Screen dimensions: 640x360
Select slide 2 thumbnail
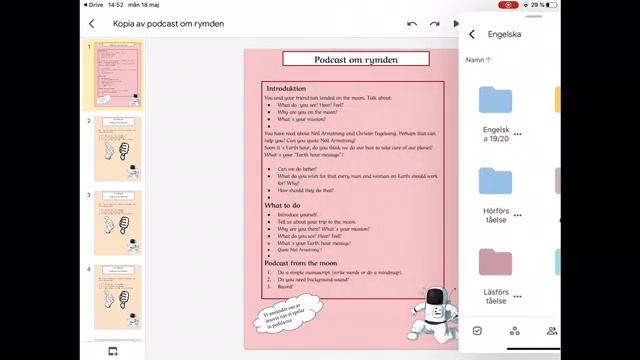coord(118,149)
